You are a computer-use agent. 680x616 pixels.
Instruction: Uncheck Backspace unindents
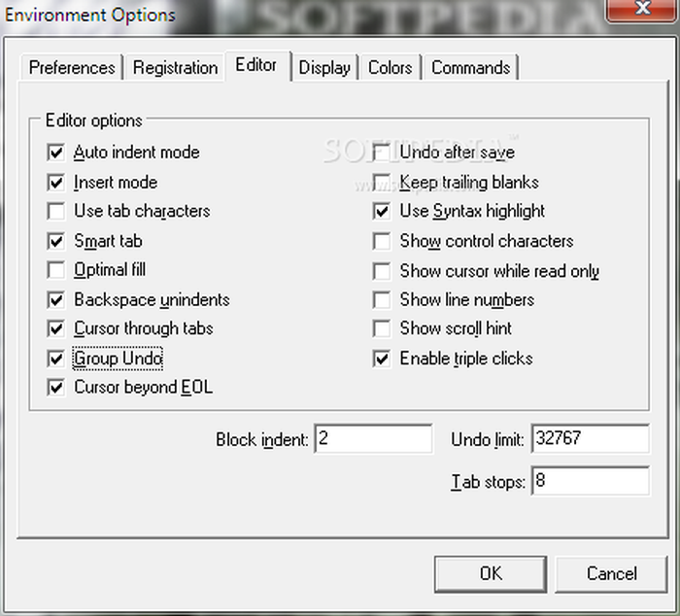click(x=56, y=300)
